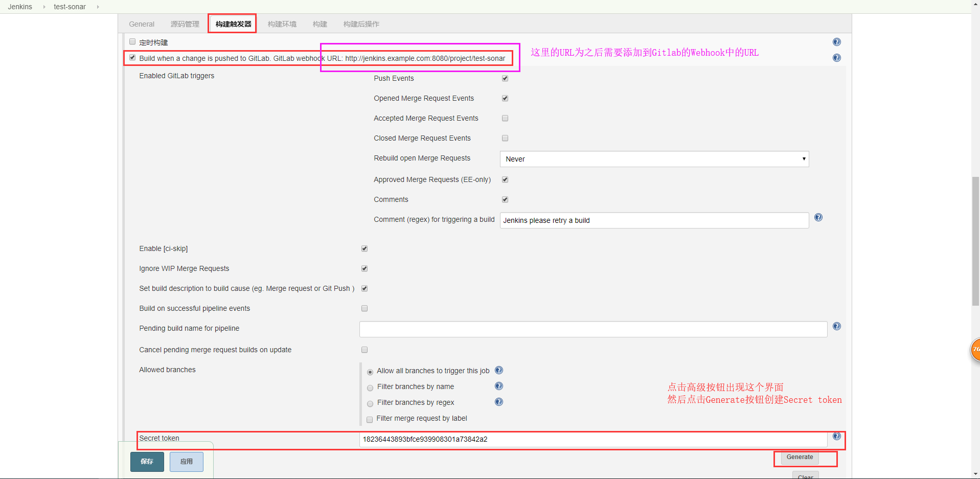This screenshot has height=479, width=980.
Task: Toggle Opened Merge Request Events checkbox
Action: 505,98
